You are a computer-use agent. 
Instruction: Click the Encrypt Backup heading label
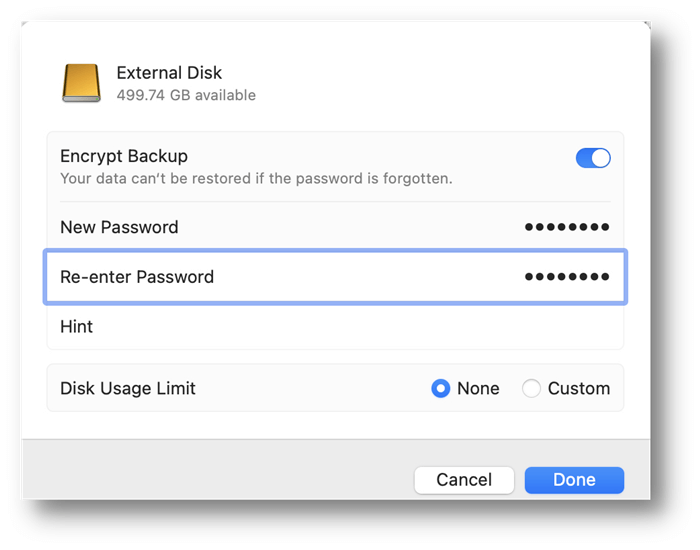[124, 156]
